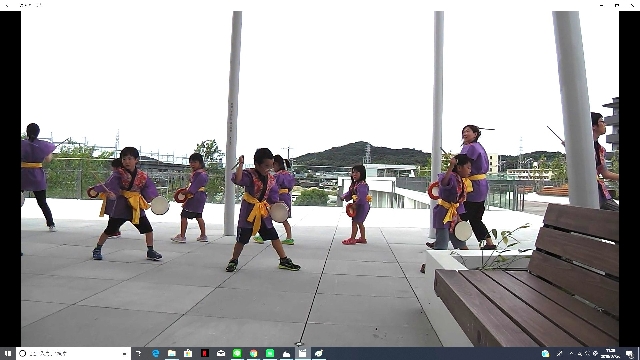
Task: Launch Google Chrome from the taskbar
Action: 253,353
